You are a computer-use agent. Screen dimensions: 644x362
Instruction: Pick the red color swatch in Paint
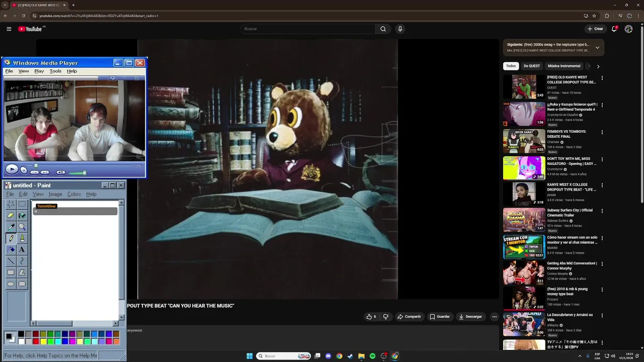click(x=36, y=341)
